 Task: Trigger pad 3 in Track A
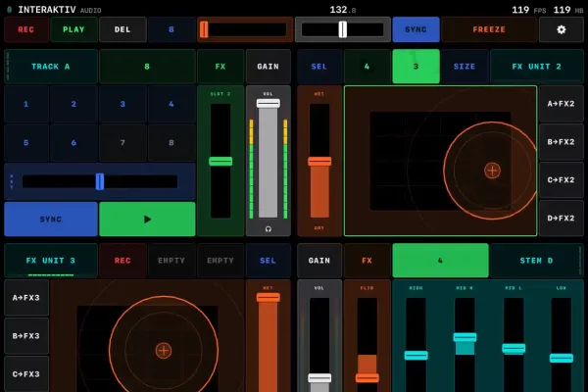122,104
